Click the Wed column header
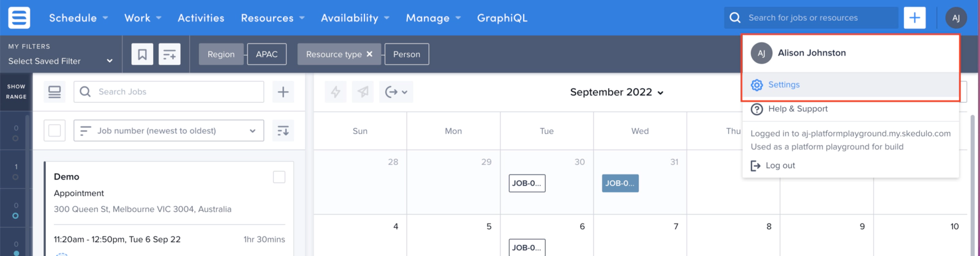980x256 pixels. coord(640,131)
